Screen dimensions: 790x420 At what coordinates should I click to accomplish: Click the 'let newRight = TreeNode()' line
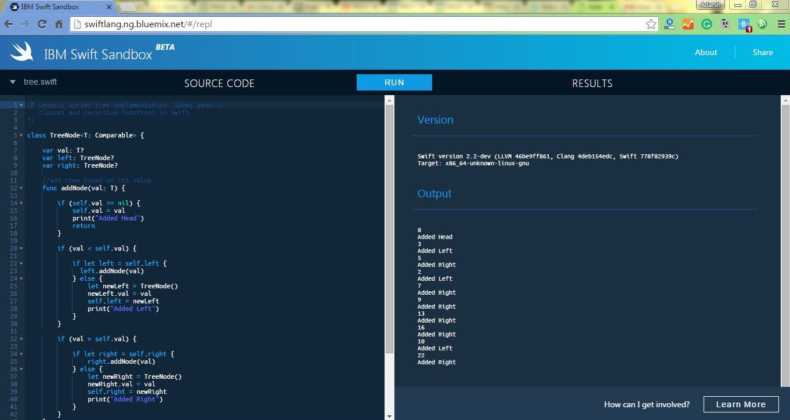(135, 377)
